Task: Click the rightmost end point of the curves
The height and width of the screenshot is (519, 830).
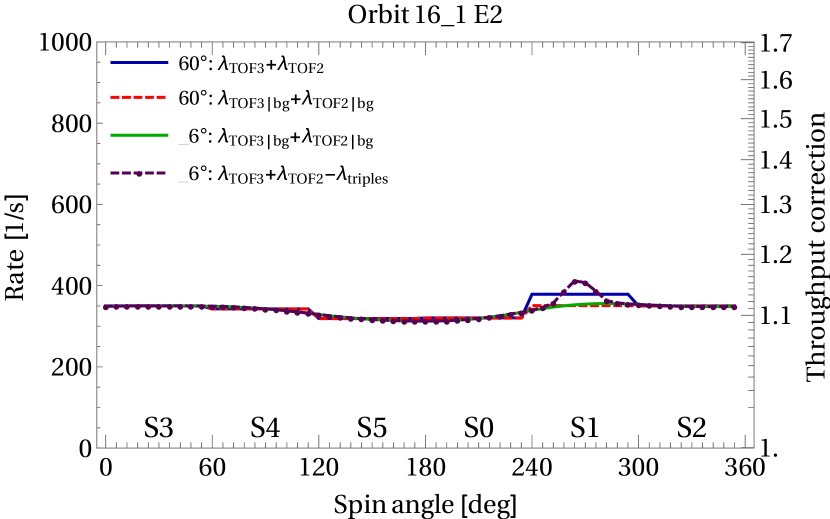Action: click(x=735, y=307)
